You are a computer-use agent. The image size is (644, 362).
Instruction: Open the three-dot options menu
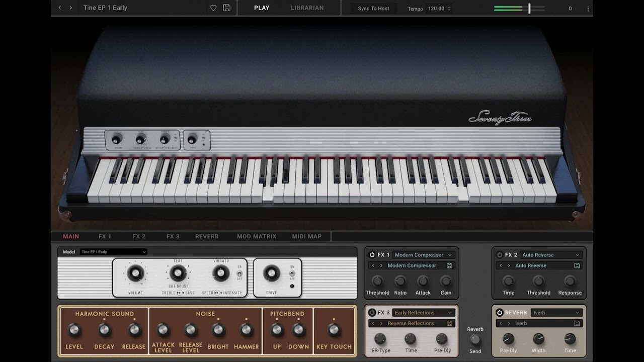pos(588,9)
